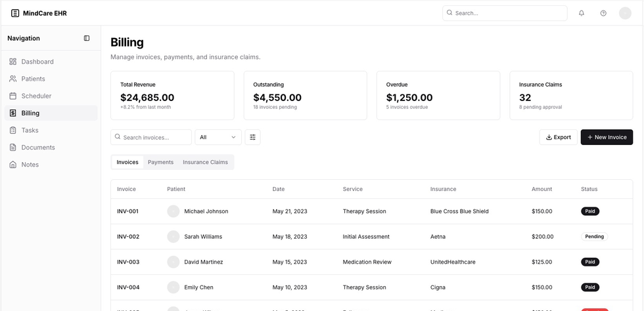644x311 pixels.
Task: Click the Export button
Action: click(558, 137)
